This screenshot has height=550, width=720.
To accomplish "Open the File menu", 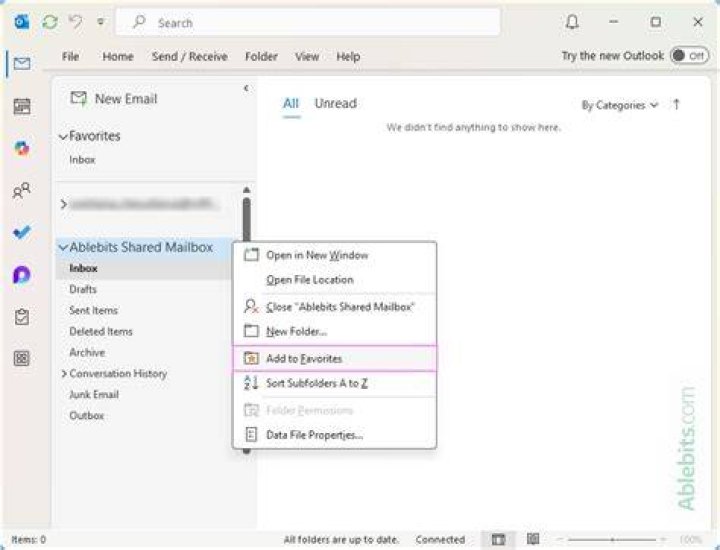I will pos(70,56).
